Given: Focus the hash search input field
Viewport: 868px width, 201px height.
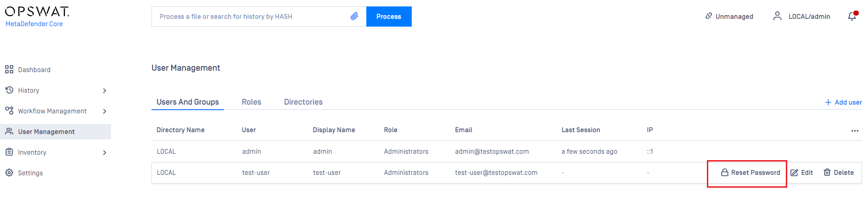Looking at the screenshot, I should click(x=250, y=17).
